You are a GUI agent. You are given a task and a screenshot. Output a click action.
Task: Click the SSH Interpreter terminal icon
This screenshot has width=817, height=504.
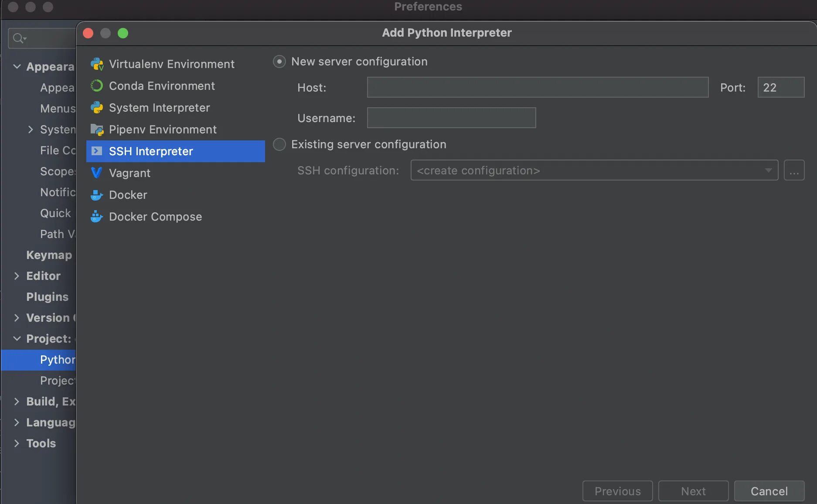click(97, 151)
